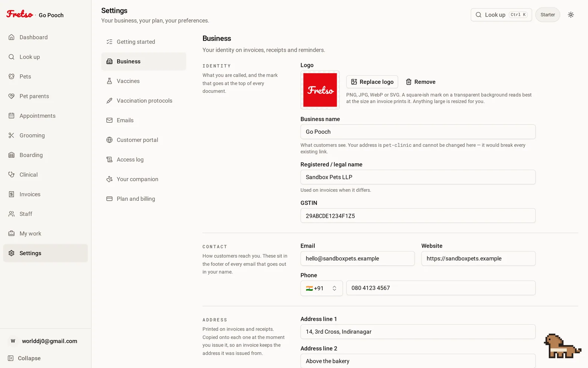Open the Fretso logo home link
The width and height of the screenshot is (588, 368).
tap(20, 14)
